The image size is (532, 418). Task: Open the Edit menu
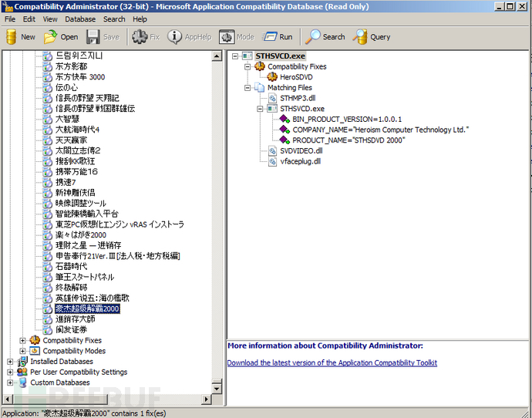point(29,19)
